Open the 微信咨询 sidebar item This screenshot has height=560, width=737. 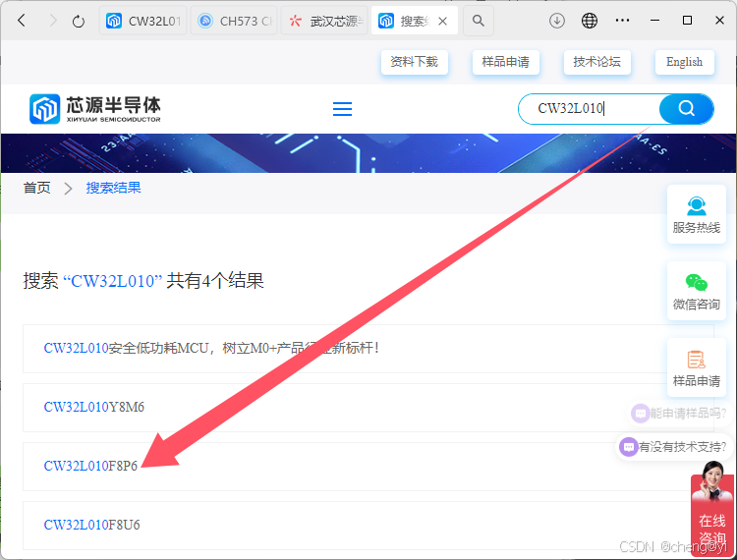696,291
